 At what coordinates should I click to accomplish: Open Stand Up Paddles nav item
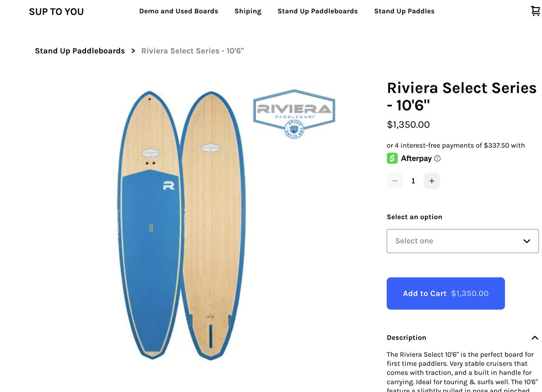point(404,11)
